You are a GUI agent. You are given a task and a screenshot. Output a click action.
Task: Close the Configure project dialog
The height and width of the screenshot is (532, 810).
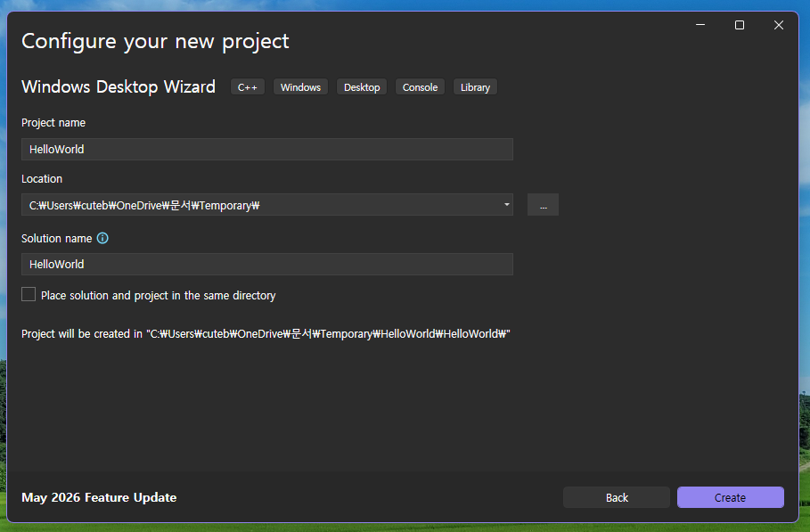[x=779, y=25]
